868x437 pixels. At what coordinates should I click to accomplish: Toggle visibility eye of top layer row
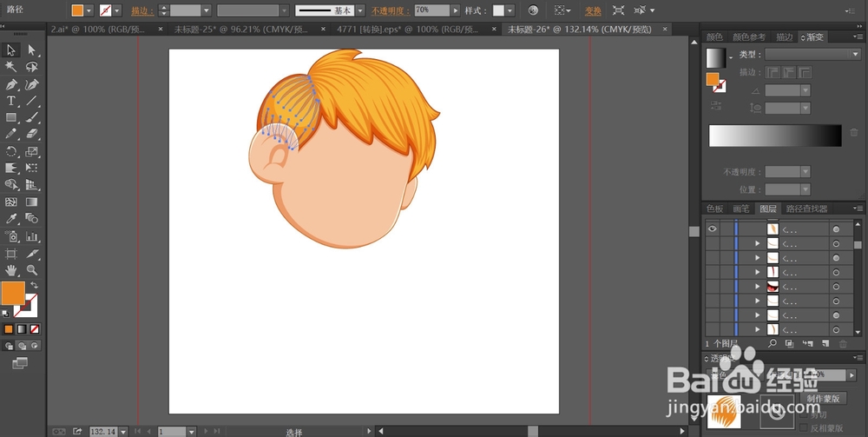pyautogui.click(x=712, y=228)
